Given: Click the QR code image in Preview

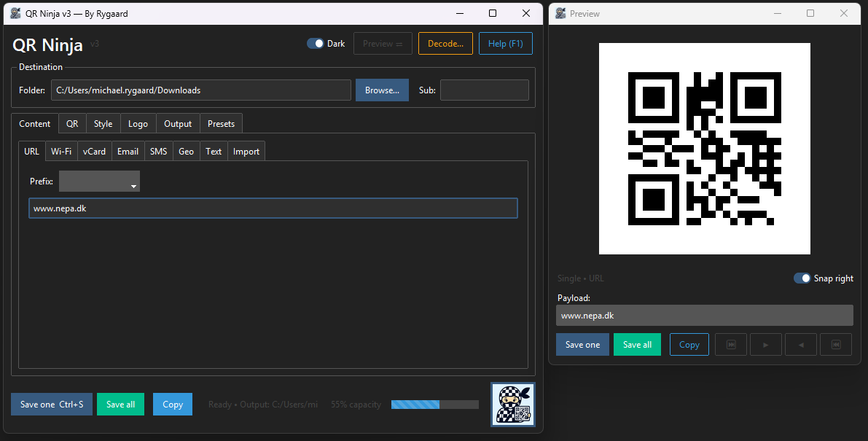Looking at the screenshot, I should pos(705,149).
